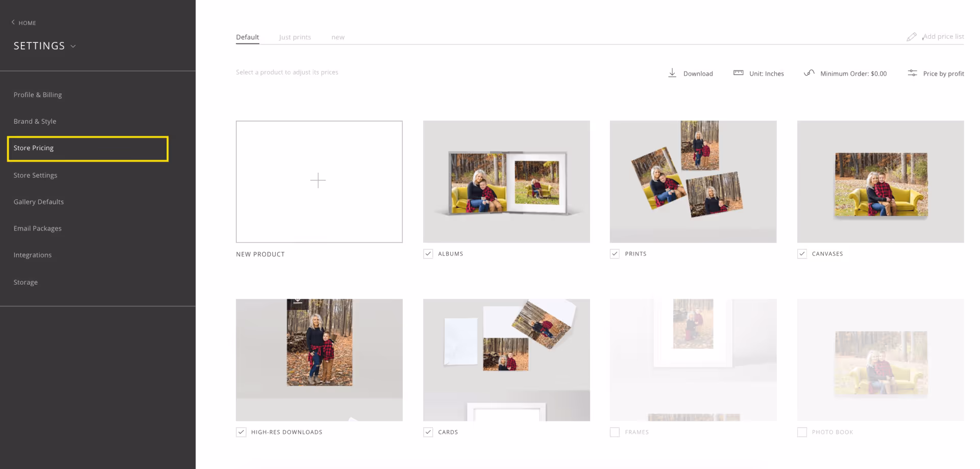Image resolution: width=980 pixels, height=469 pixels.
Task: Open Store Settings in sidebar
Action: tap(35, 175)
